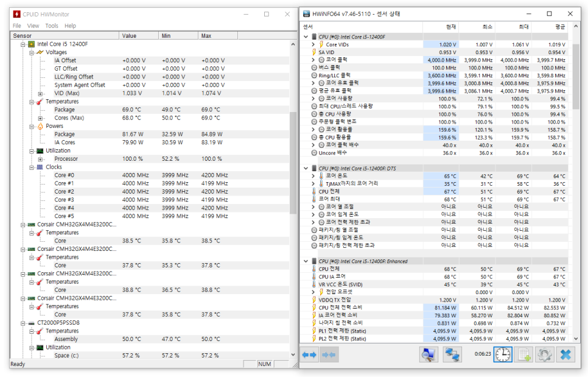The width and height of the screenshot is (588, 377).
Task: Click the flame icon next to Powers
Action: click(40, 126)
